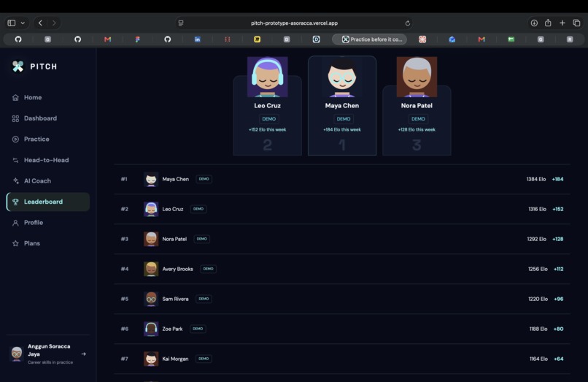Expand the sidebar options dropdown chevron
Viewport: 588px width, 382px height.
click(x=23, y=23)
